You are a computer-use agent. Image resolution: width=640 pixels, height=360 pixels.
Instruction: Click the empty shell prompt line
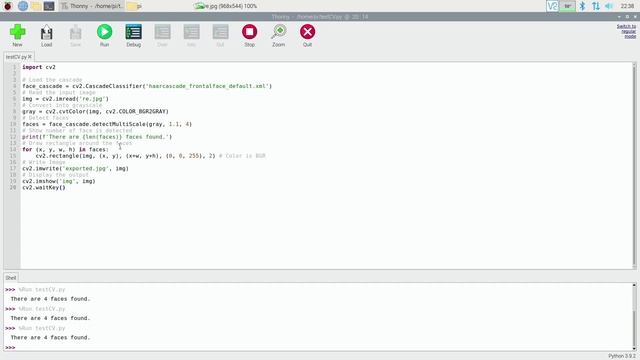(x=318, y=347)
